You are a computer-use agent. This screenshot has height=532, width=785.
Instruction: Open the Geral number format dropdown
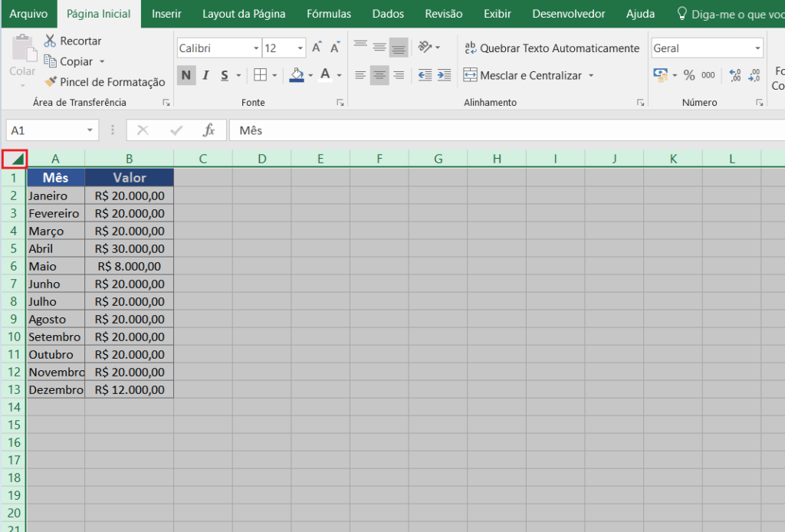point(757,48)
